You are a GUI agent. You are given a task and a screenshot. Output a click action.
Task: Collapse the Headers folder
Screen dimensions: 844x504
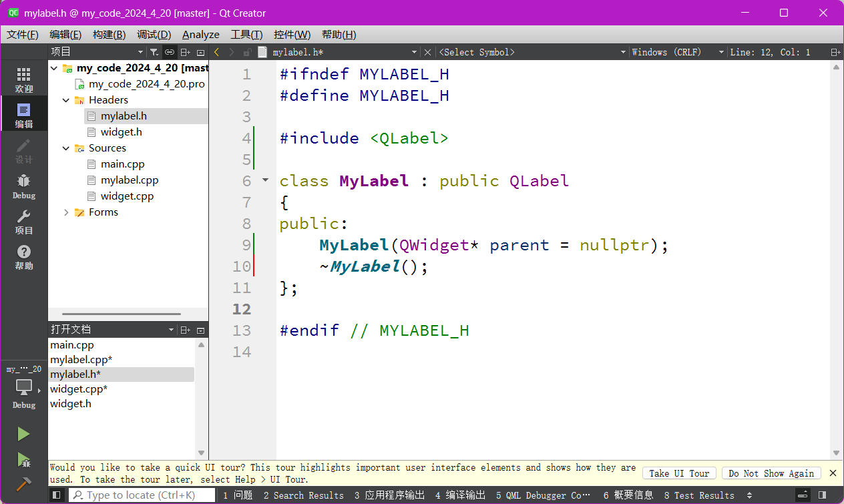tap(65, 99)
